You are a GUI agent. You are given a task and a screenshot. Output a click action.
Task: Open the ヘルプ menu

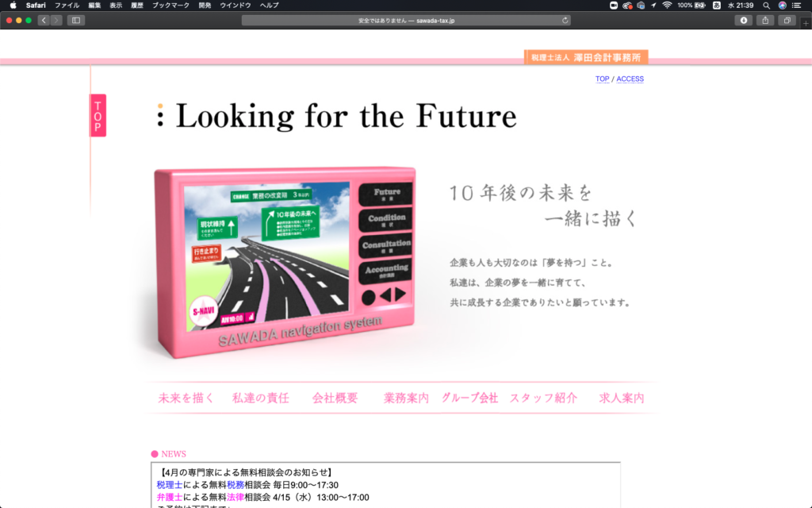click(x=270, y=6)
